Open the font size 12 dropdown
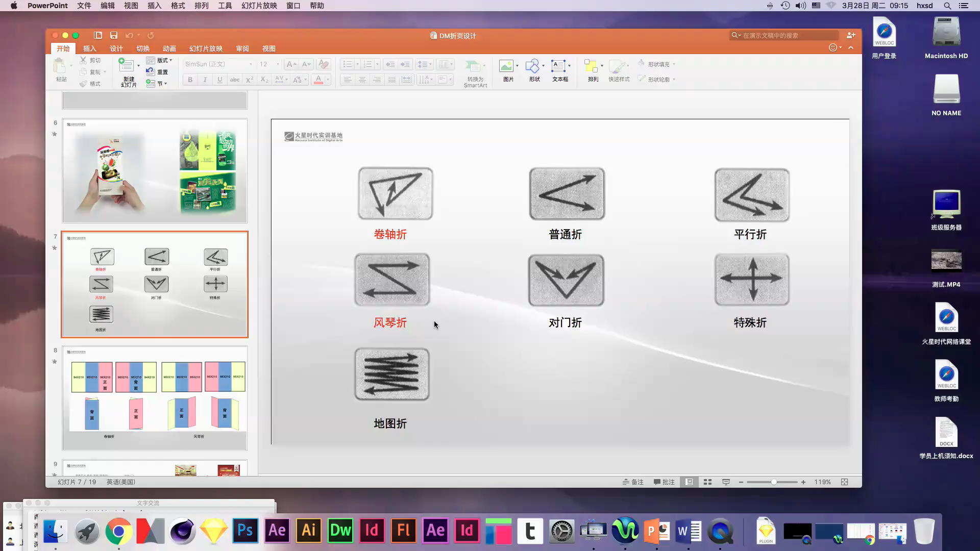 click(278, 64)
